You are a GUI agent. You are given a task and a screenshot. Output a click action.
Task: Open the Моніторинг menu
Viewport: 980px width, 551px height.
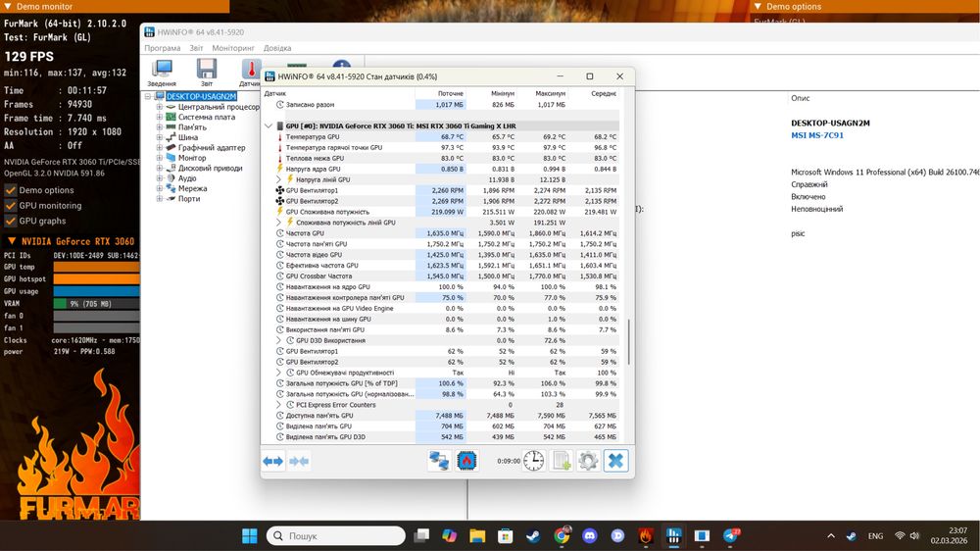coord(233,48)
